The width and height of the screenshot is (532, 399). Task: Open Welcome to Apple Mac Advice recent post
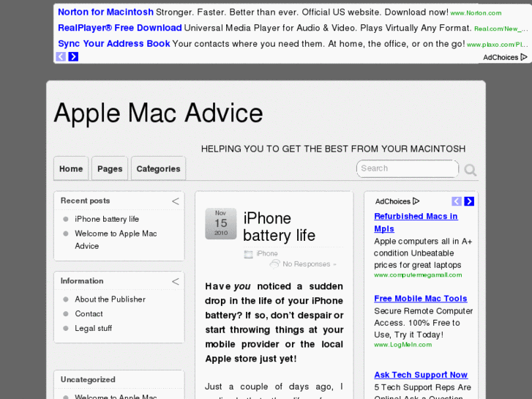[116, 239]
